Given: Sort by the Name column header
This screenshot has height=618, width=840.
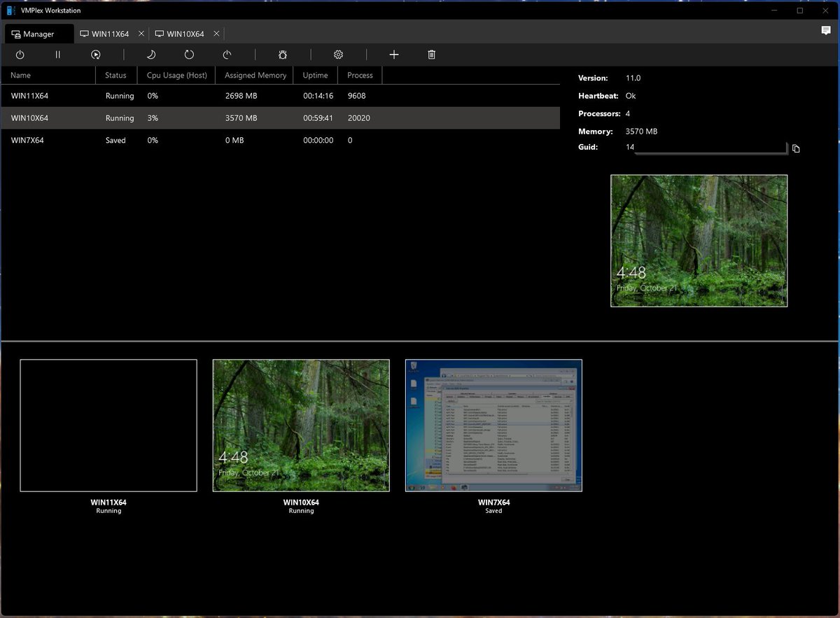Looking at the screenshot, I should point(48,75).
